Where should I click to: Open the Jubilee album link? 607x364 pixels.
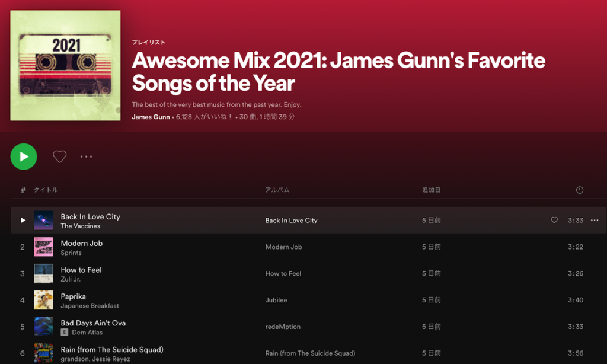pos(276,300)
